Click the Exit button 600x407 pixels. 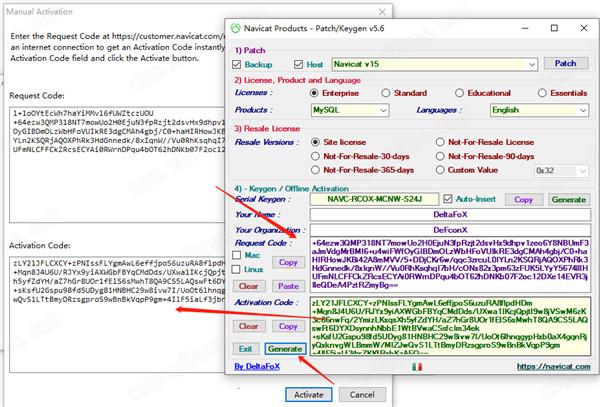[x=246, y=349]
